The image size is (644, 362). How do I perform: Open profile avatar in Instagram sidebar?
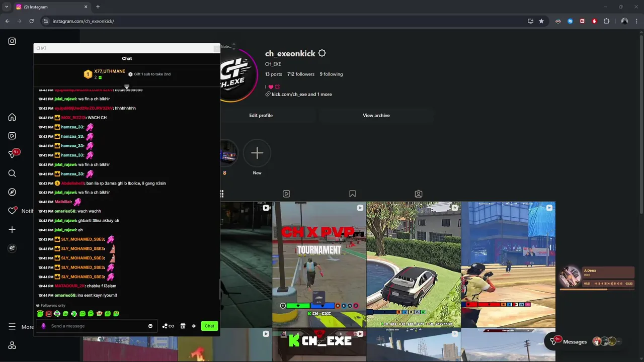(x=12, y=248)
